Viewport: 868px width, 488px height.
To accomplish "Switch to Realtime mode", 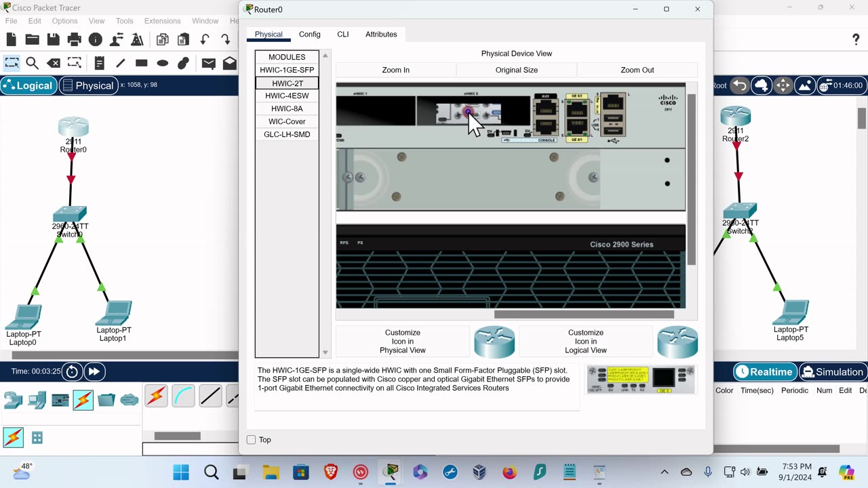I will [x=764, y=371].
